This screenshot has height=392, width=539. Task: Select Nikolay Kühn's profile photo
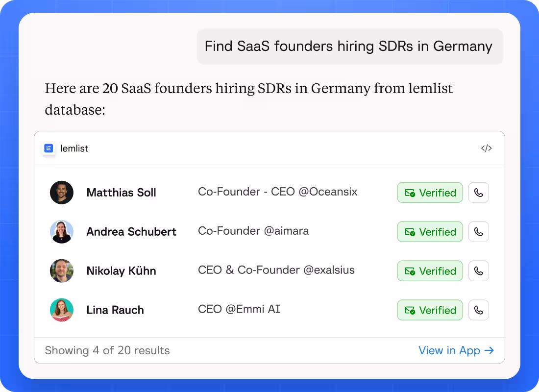pos(62,271)
